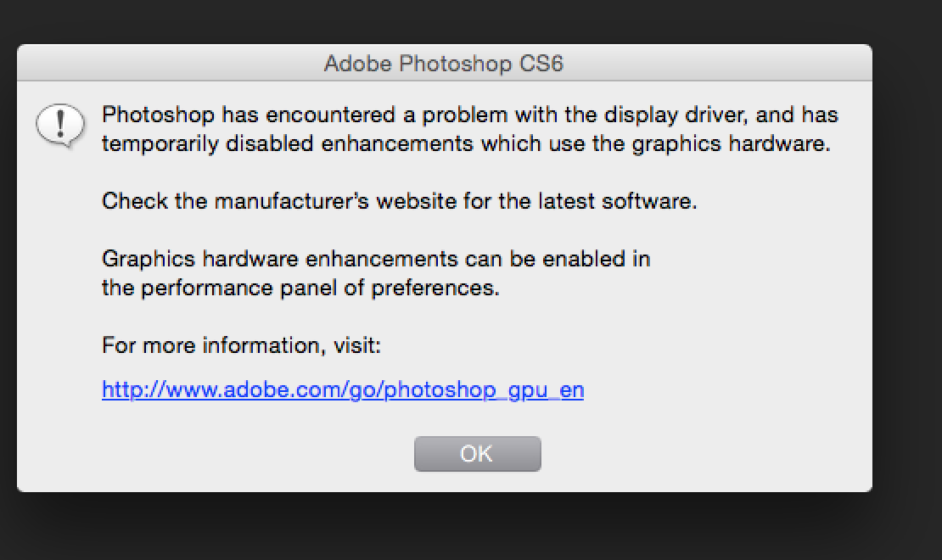
Task: Click the word 'CS6' in the title
Action: point(541,63)
